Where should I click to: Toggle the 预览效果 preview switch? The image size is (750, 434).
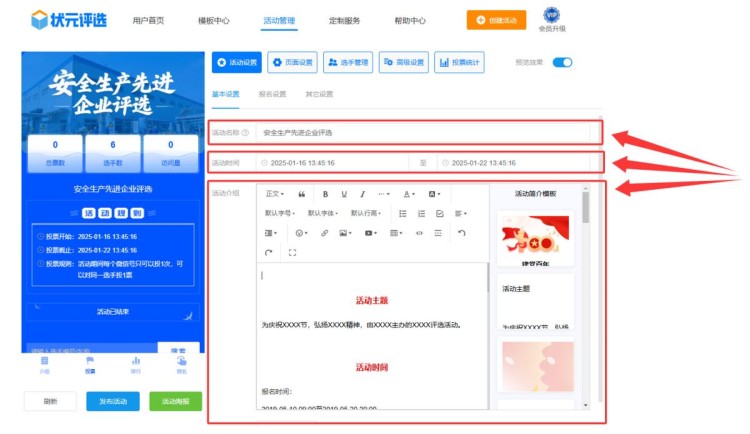(562, 63)
